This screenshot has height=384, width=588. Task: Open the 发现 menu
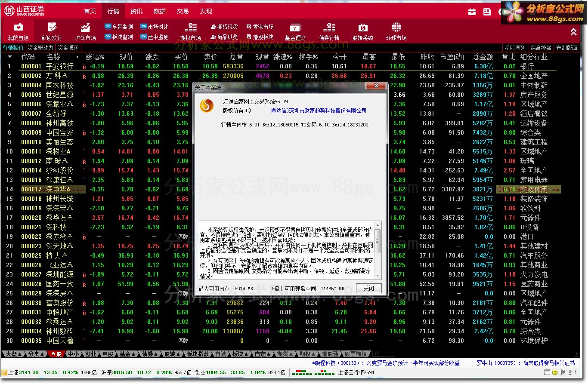tap(206, 11)
